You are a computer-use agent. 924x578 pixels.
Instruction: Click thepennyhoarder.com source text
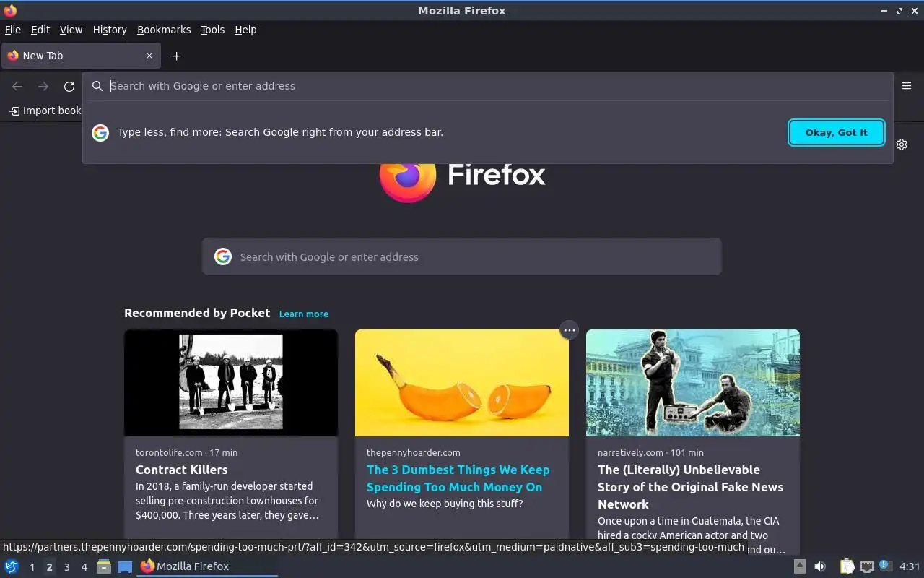[413, 452]
